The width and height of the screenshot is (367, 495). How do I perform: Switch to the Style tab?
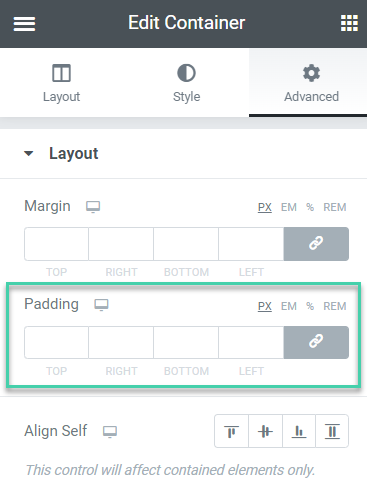click(187, 83)
